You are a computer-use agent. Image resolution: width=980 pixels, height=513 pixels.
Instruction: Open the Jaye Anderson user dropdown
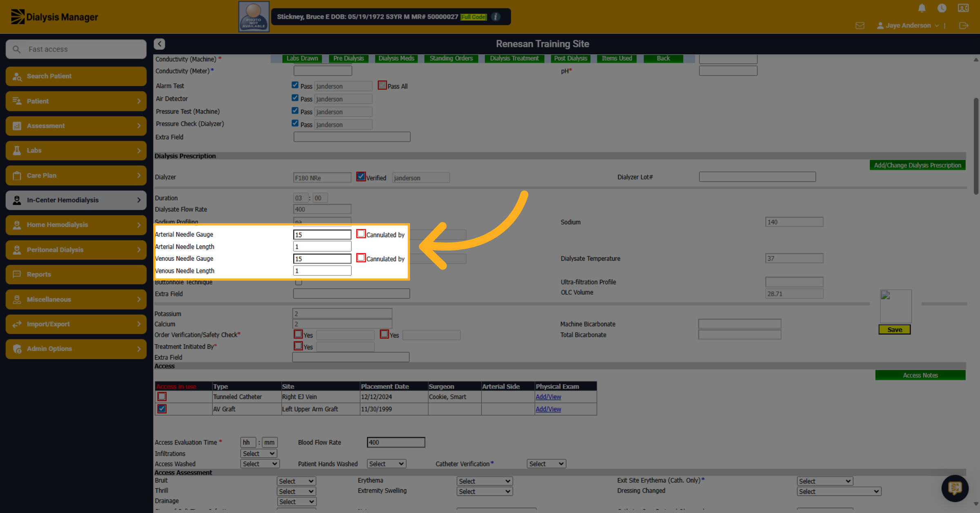[x=908, y=25]
